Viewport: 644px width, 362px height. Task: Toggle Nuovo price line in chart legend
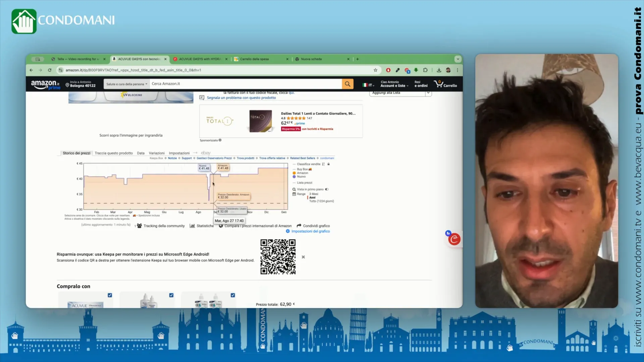[x=299, y=177]
